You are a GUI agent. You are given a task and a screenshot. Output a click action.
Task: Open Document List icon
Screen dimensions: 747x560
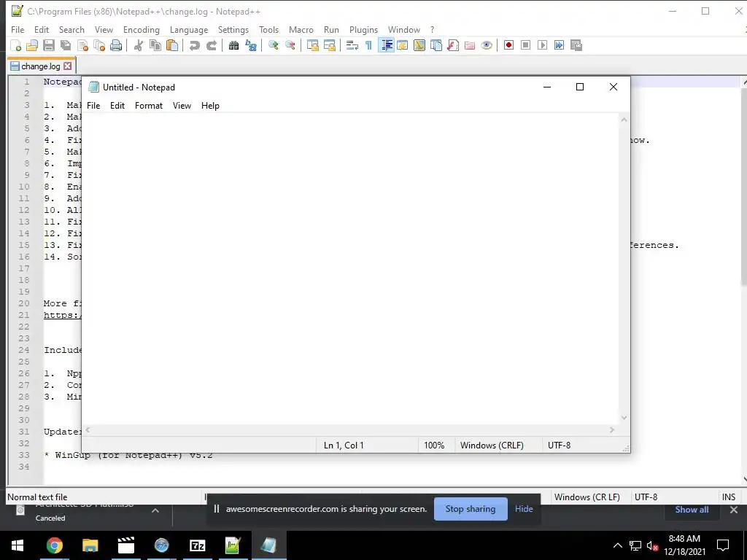pyautogui.click(x=436, y=45)
